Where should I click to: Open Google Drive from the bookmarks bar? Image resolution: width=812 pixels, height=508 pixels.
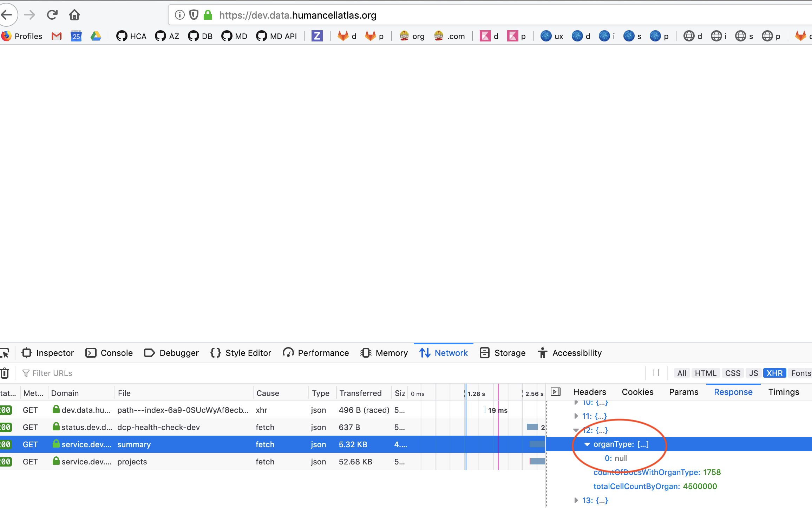coord(96,36)
